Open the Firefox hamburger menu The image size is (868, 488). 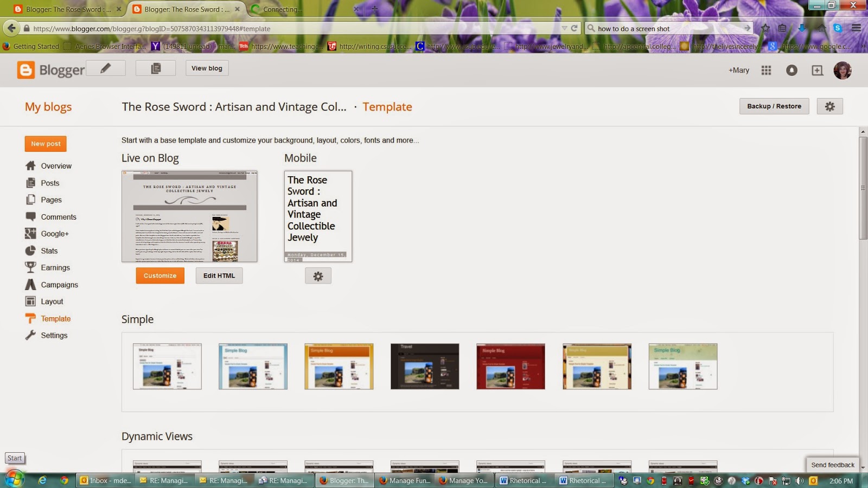click(x=857, y=28)
